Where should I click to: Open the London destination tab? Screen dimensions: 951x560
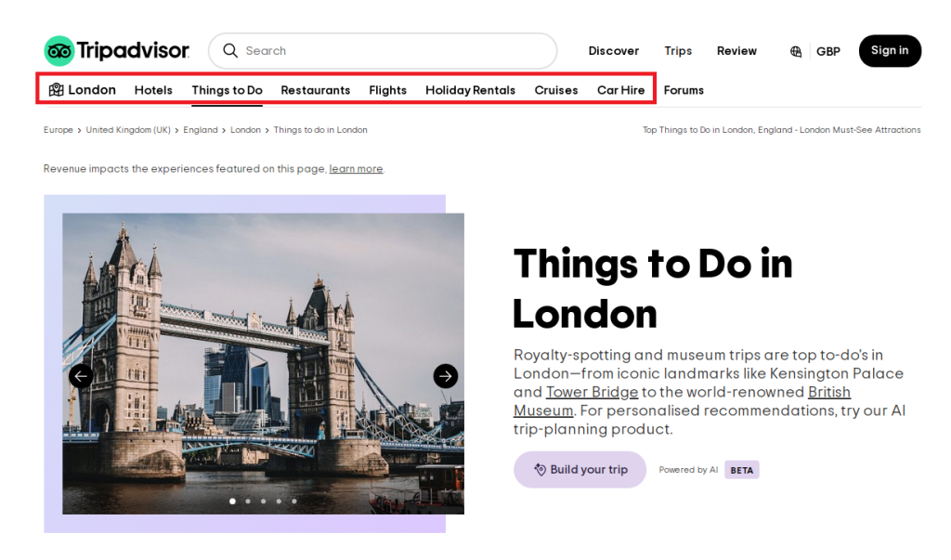tap(82, 90)
